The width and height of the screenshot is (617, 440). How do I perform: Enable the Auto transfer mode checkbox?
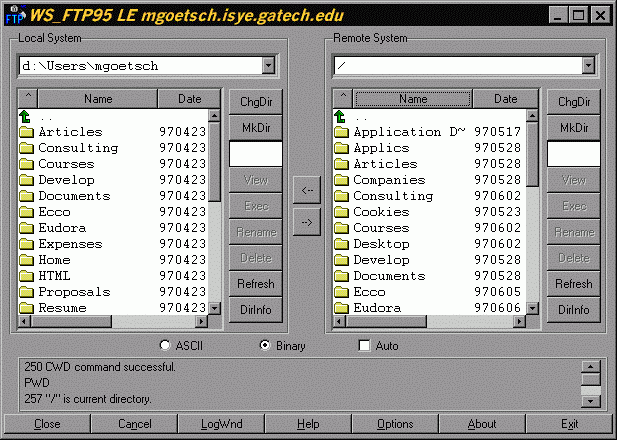[x=365, y=346]
